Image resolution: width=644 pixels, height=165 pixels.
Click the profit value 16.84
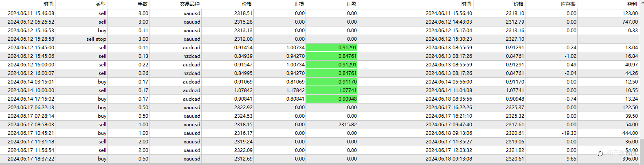click(x=632, y=56)
